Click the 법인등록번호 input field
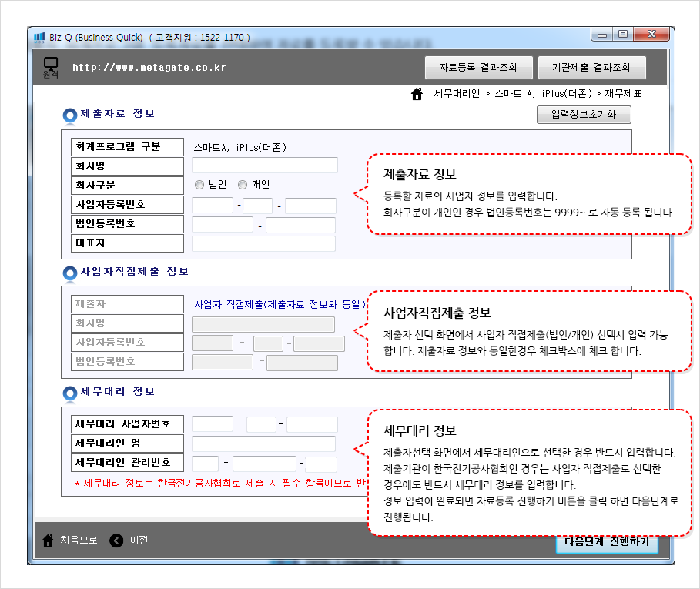This screenshot has height=589, width=700. point(223,224)
